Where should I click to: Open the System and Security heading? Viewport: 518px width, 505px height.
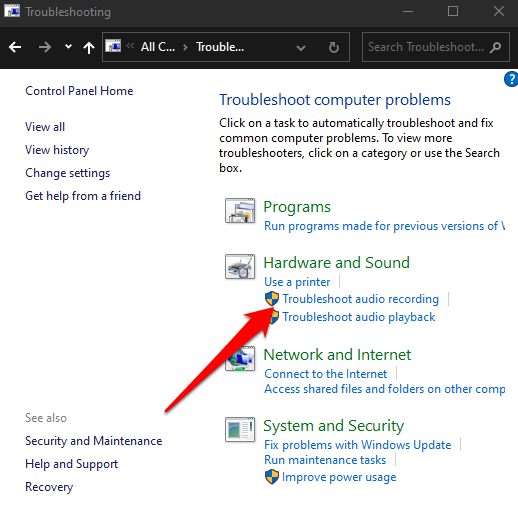click(x=334, y=426)
